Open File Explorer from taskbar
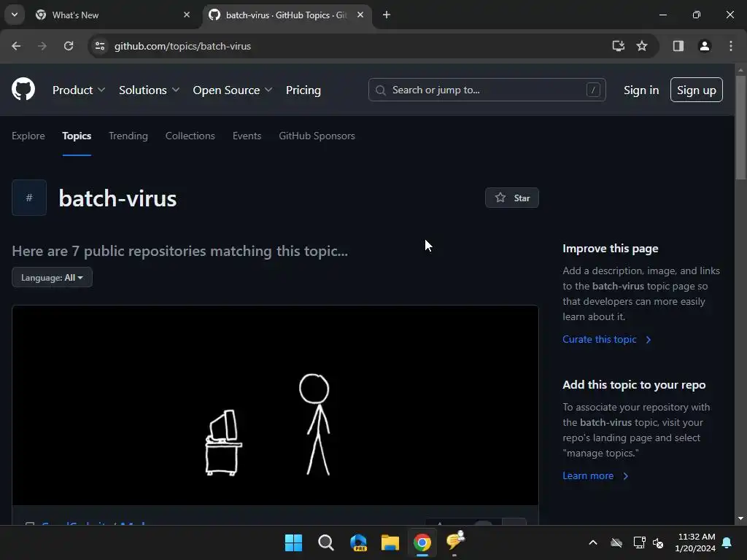The image size is (747, 560). 390,542
